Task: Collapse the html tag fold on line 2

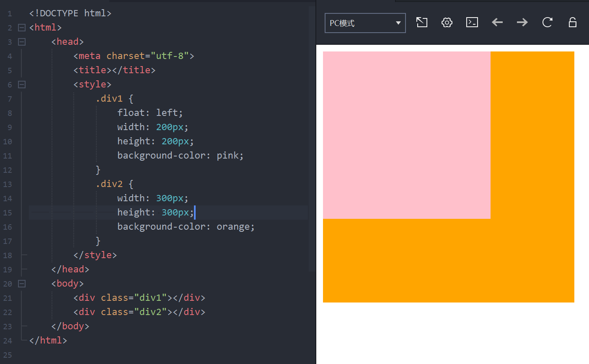Action: [22, 28]
